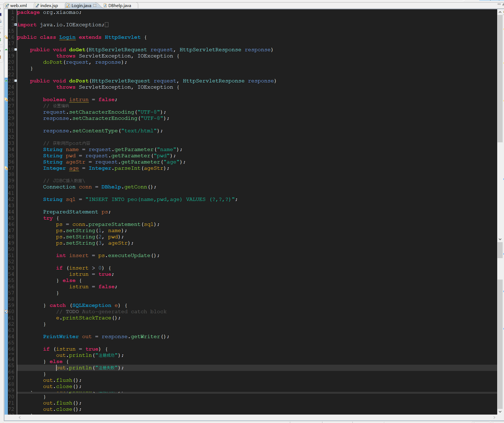Click the override indicator triangle on line 18
Viewport: 504px width, 423px height.
pos(6,50)
